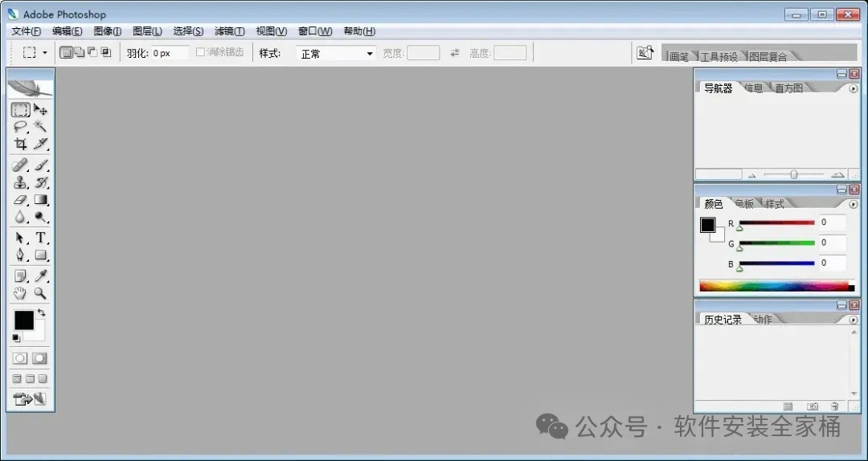868x461 pixels.
Task: Open the Navigator panel flyout menu arrow
Action: click(x=853, y=88)
